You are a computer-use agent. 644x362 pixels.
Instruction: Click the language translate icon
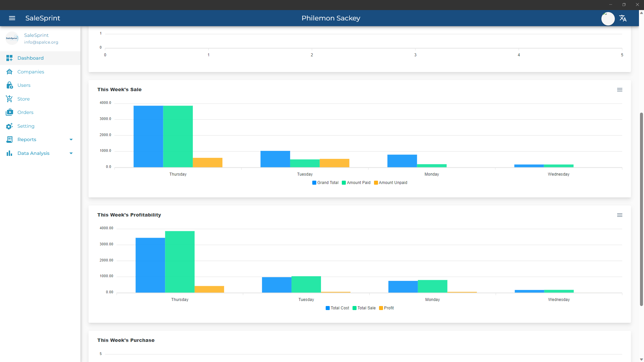623,18
